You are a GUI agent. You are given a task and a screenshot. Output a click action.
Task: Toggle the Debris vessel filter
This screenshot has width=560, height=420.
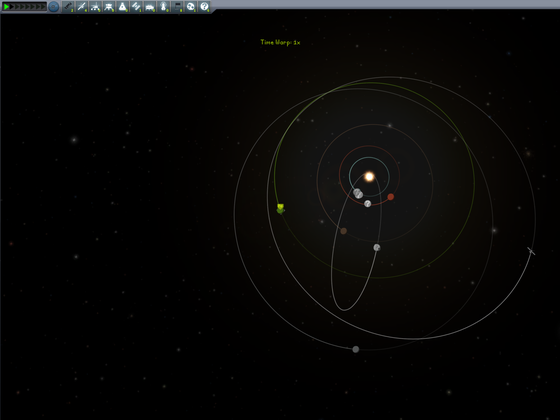click(68, 6)
